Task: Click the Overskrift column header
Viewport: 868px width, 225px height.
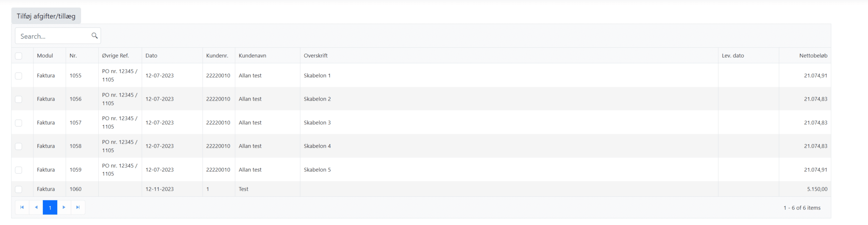Action: click(x=316, y=56)
